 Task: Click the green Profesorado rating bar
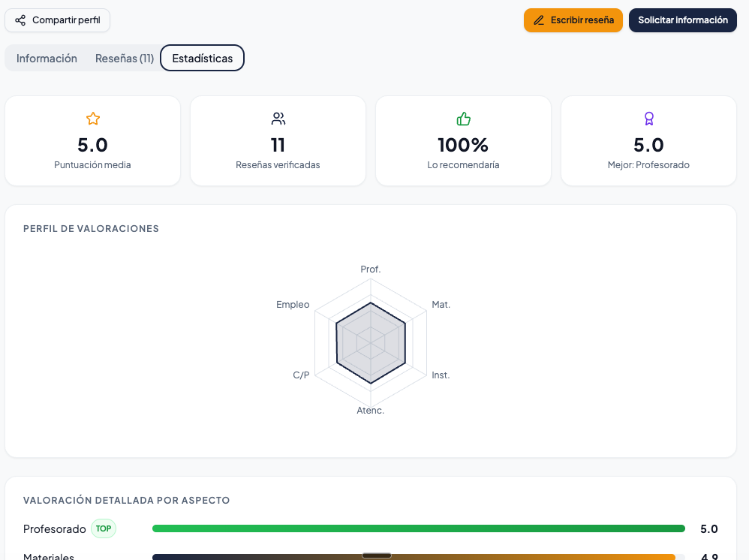(x=419, y=528)
